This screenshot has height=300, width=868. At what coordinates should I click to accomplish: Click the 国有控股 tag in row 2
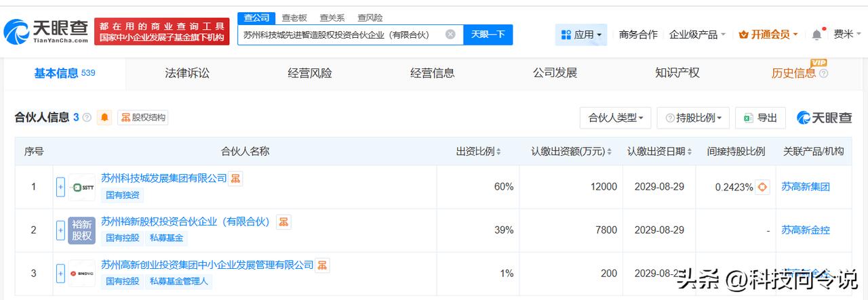pyautogui.click(x=122, y=238)
